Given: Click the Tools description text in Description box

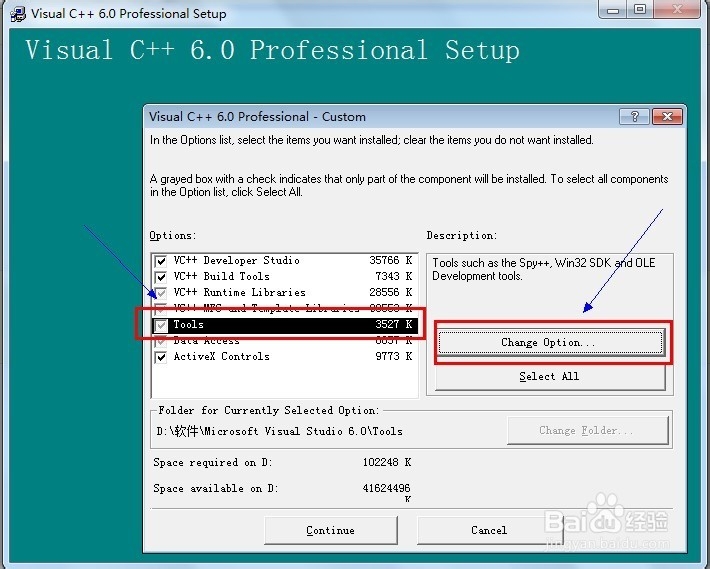Looking at the screenshot, I should click(x=543, y=269).
